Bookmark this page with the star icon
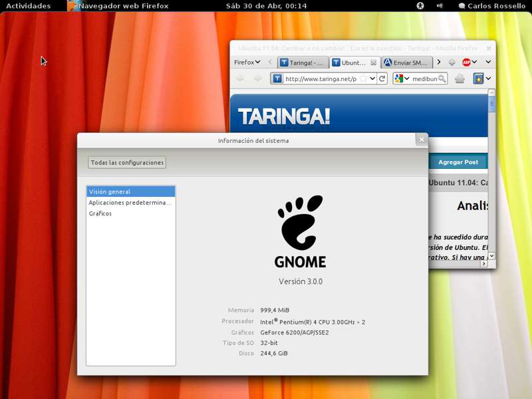Image resolution: width=532 pixels, height=399 pixels. pos(363,78)
